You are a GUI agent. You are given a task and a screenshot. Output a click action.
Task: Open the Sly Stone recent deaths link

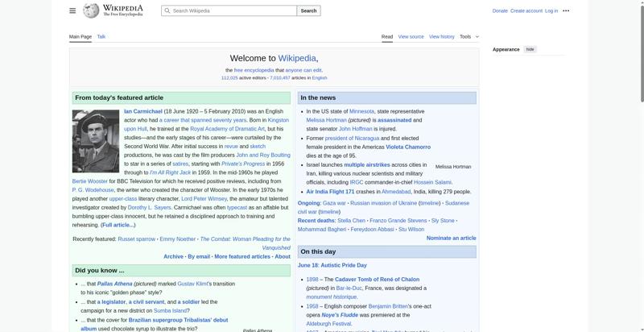tap(443, 221)
